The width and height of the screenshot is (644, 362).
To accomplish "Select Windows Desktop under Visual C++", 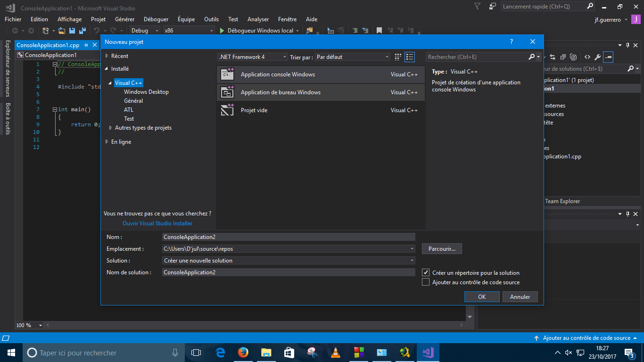I will point(146,92).
